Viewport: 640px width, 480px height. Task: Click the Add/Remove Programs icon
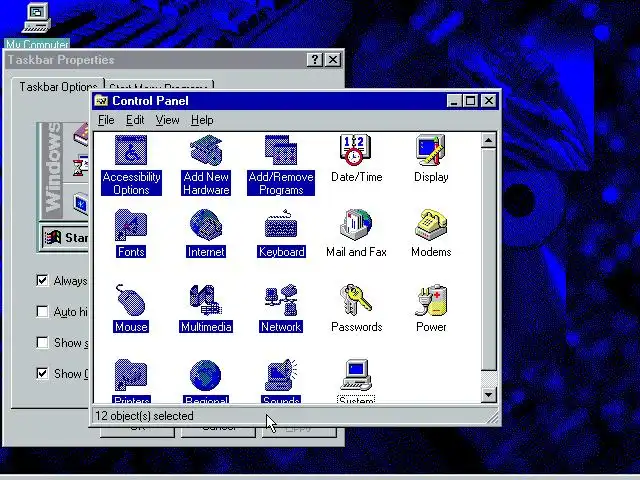281,150
